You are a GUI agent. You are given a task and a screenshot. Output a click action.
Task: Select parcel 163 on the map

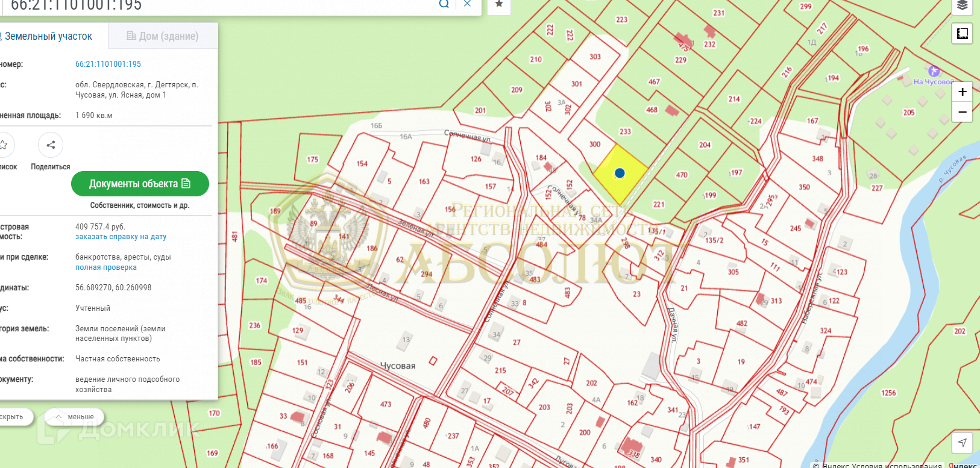click(x=424, y=181)
